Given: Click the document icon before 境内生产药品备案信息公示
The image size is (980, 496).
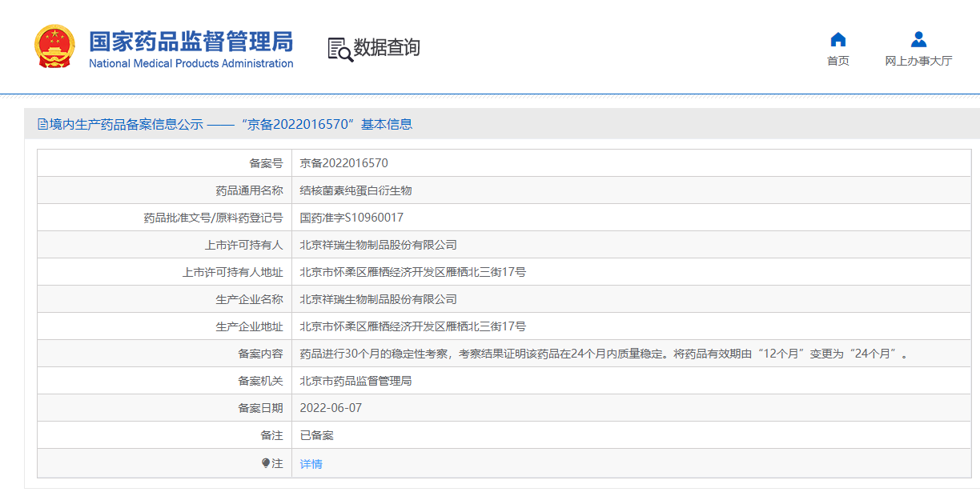Looking at the screenshot, I should point(42,123).
